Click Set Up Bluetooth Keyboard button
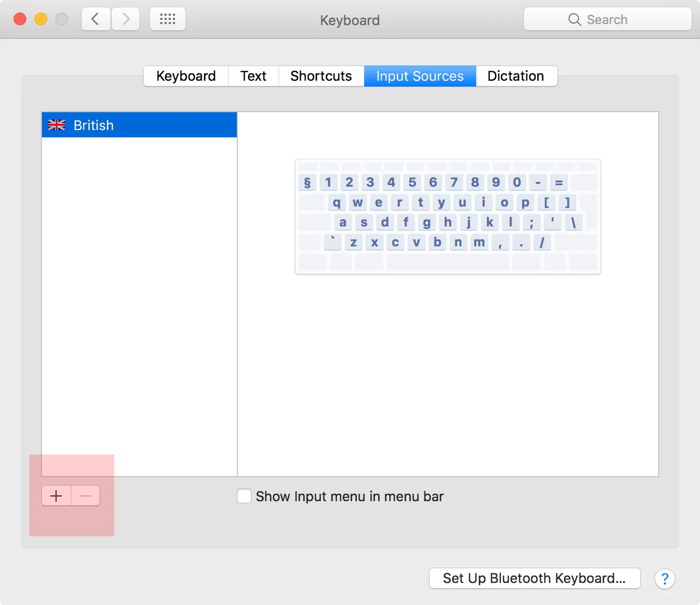The width and height of the screenshot is (700, 605). 534,578
